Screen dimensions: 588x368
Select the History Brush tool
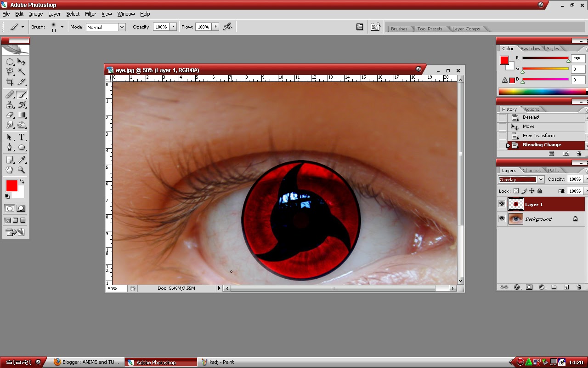(22, 105)
